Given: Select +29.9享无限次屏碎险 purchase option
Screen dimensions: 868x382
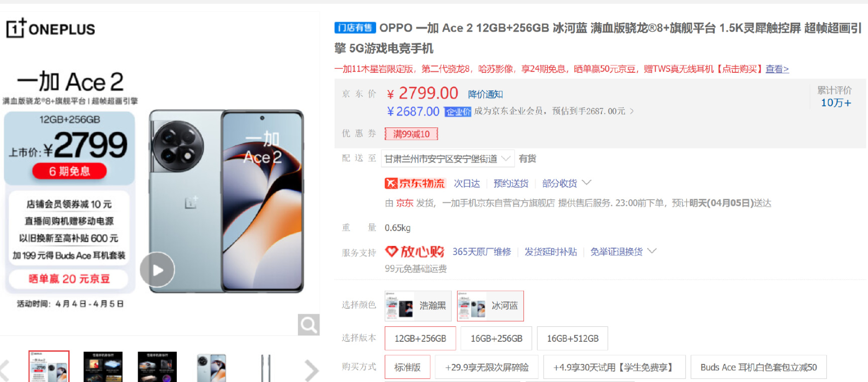Looking at the screenshot, I should pyautogui.click(x=487, y=367).
